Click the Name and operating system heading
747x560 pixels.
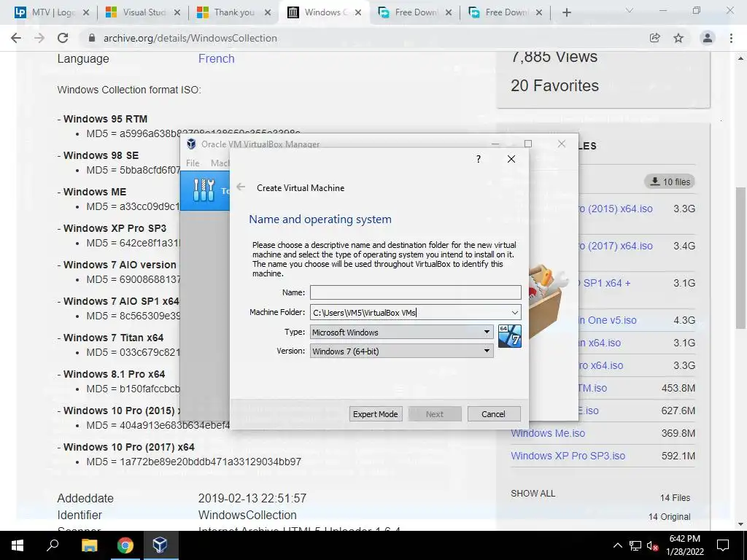coord(320,219)
